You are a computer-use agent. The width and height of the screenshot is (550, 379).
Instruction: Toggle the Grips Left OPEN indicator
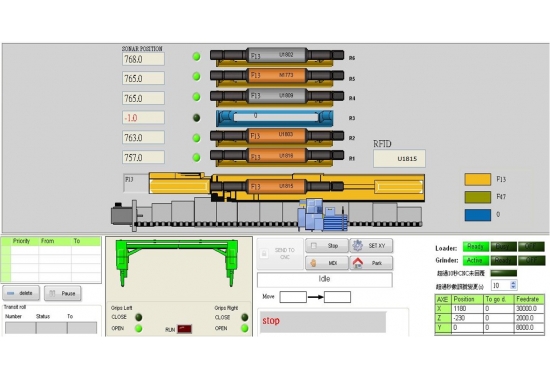[139, 328]
